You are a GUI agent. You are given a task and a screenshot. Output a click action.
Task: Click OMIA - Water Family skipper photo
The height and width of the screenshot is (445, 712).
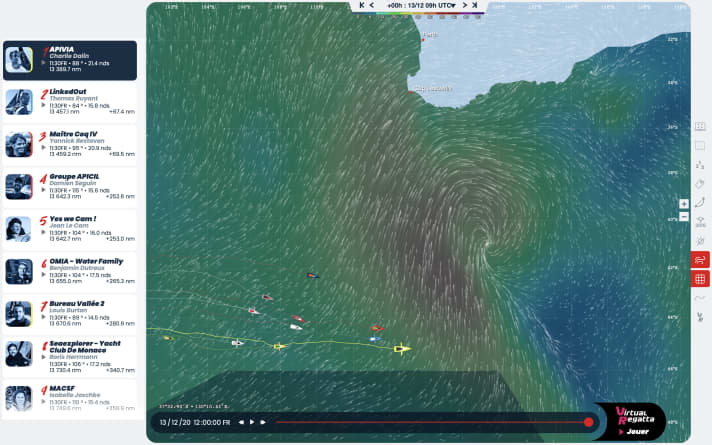pos(19,271)
